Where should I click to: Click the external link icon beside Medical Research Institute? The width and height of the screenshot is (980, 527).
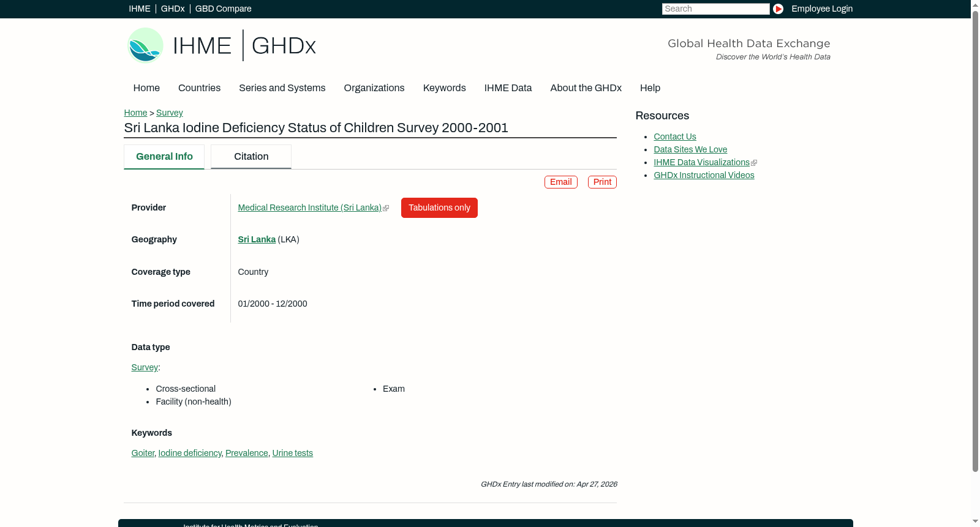[386, 208]
